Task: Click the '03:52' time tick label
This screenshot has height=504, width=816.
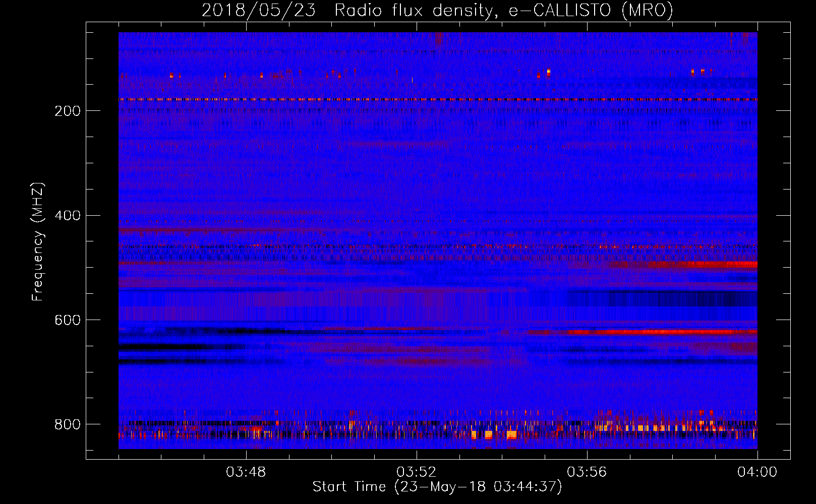Action: pos(417,472)
